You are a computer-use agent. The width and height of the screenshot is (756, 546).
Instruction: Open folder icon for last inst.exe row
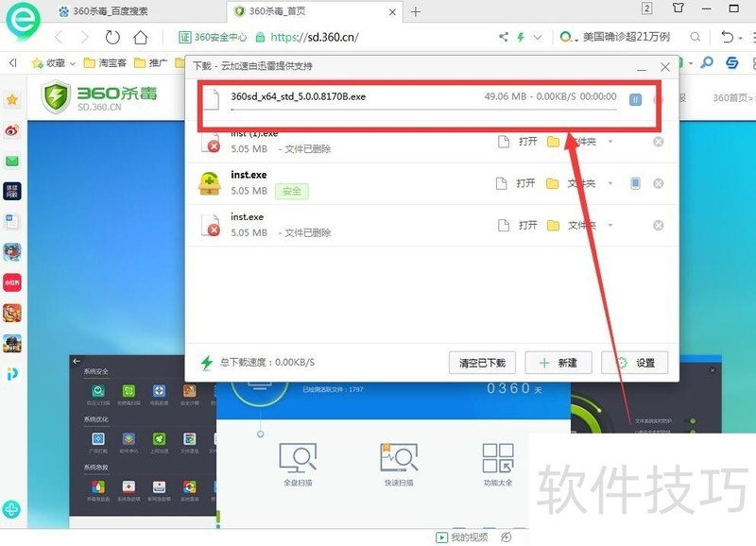tap(553, 226)
